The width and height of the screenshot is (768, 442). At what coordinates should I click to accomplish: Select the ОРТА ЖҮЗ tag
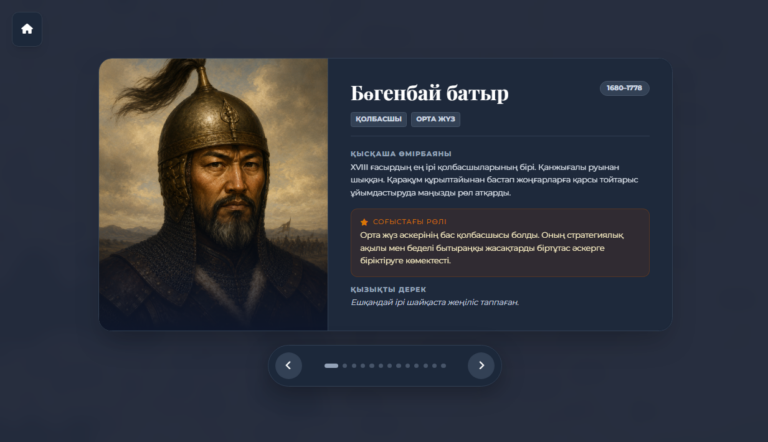435,119
